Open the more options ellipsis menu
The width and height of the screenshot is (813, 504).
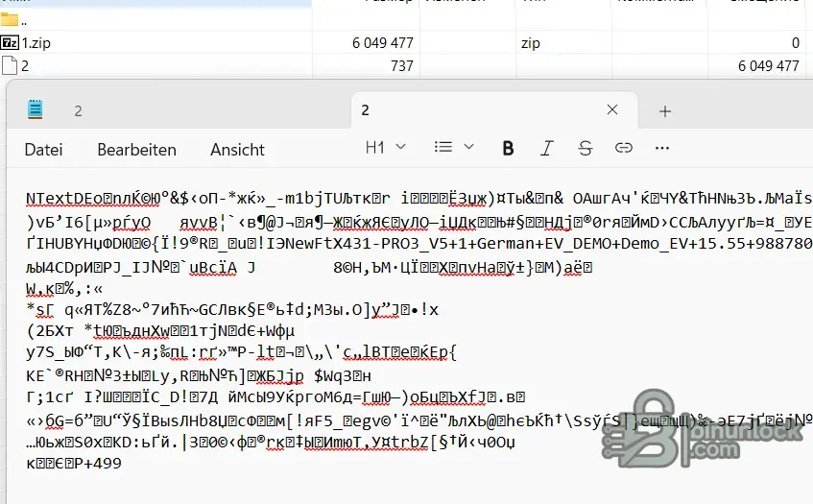pyautogui.click(x=662, y=148)
